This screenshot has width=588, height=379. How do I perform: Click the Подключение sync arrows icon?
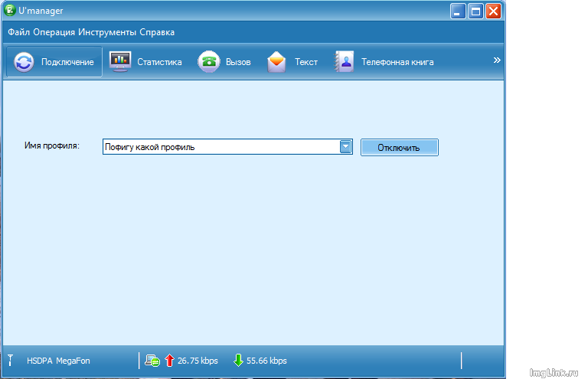pyautogui.click(x=24, y=62)
